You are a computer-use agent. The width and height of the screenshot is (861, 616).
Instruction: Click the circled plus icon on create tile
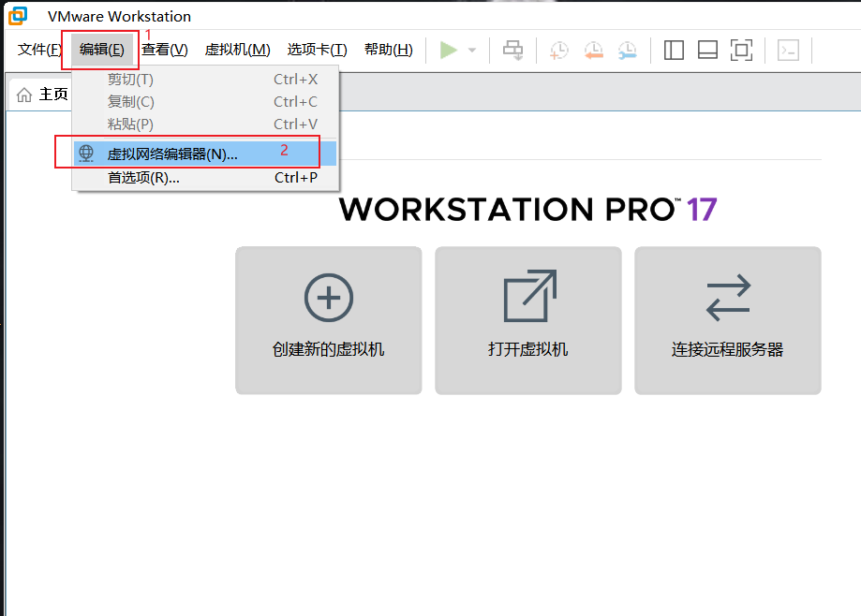[328, 298]
